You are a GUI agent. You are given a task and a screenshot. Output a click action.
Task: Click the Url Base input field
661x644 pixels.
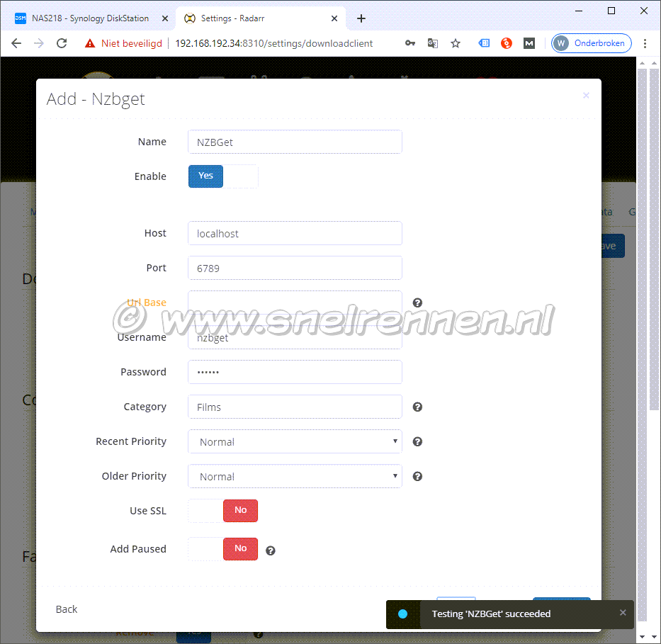[x=295, y=303]
